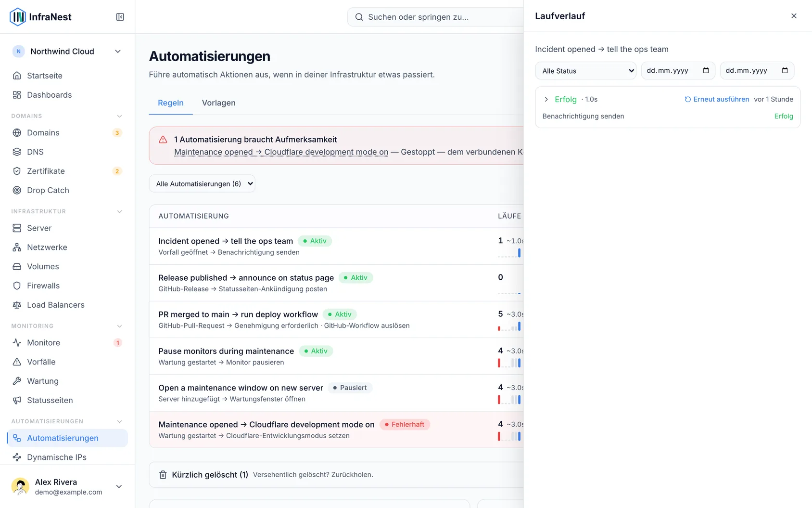Open the Alle Automatisierungen (6) filter dropdown
Screen dimensions: 812x508
202,183
